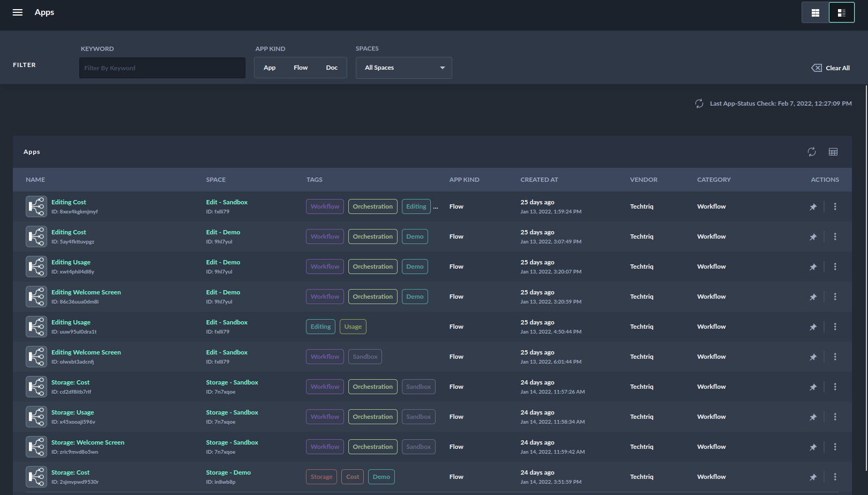Open actions menu for Storage: Cost Sandbox
Image resolution: width=868 pixels, height=495 pixels.
click(x=835, y=387)
